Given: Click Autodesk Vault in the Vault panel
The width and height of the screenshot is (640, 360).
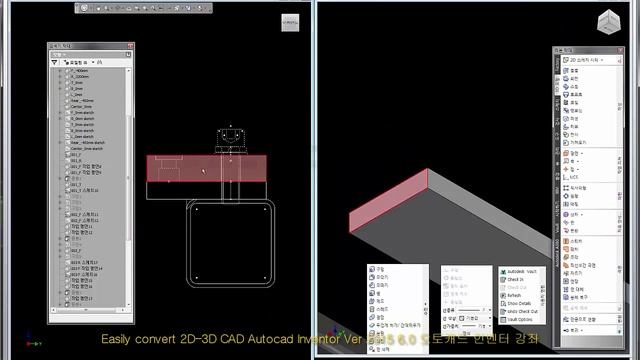Looking at the screenshot, I should tap(518, 271).
